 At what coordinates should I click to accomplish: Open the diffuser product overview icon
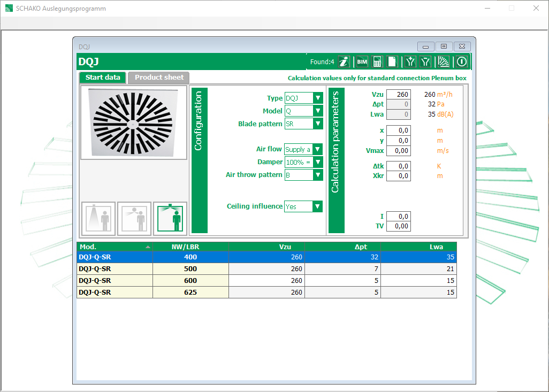click(444, 62)
